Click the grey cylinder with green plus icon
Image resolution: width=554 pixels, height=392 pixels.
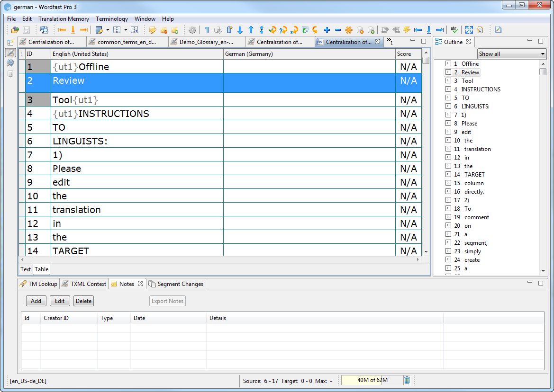click(371, 30)
